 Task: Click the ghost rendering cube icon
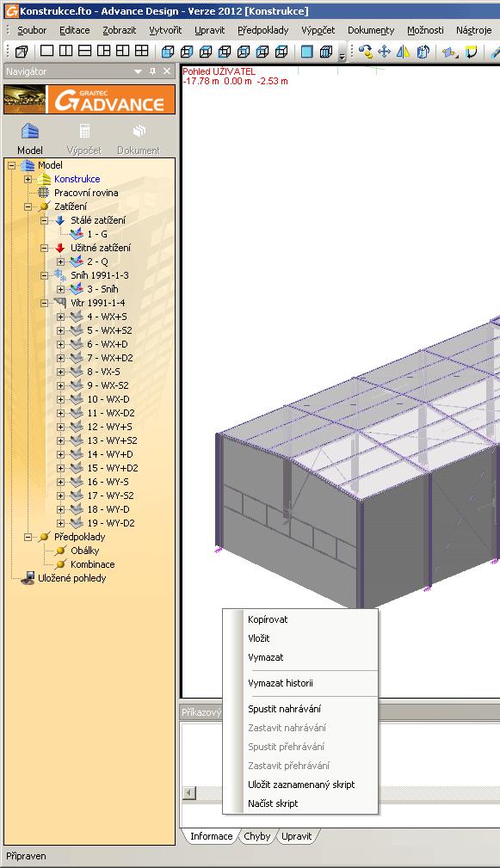[x=326, y=52]
